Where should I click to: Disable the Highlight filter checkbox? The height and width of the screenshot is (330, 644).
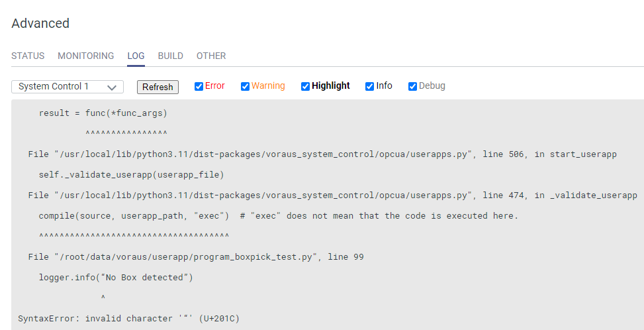(x=305, y=86)
